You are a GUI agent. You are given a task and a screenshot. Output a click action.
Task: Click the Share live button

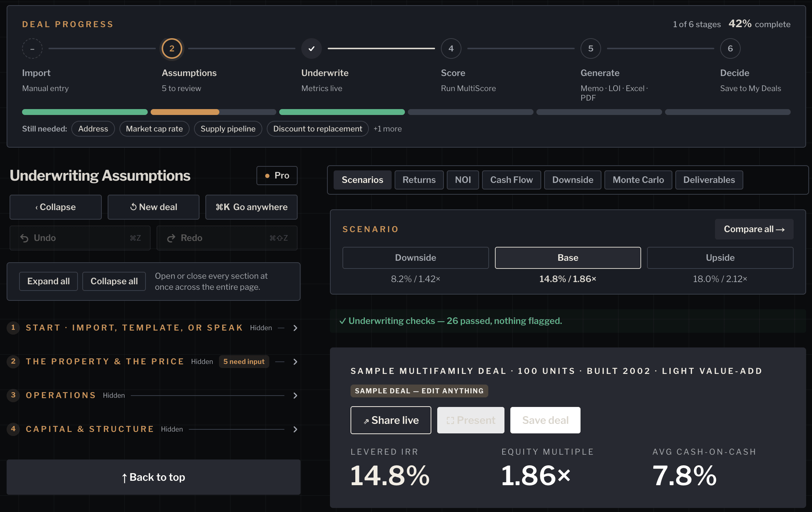[x=391, y=420]
